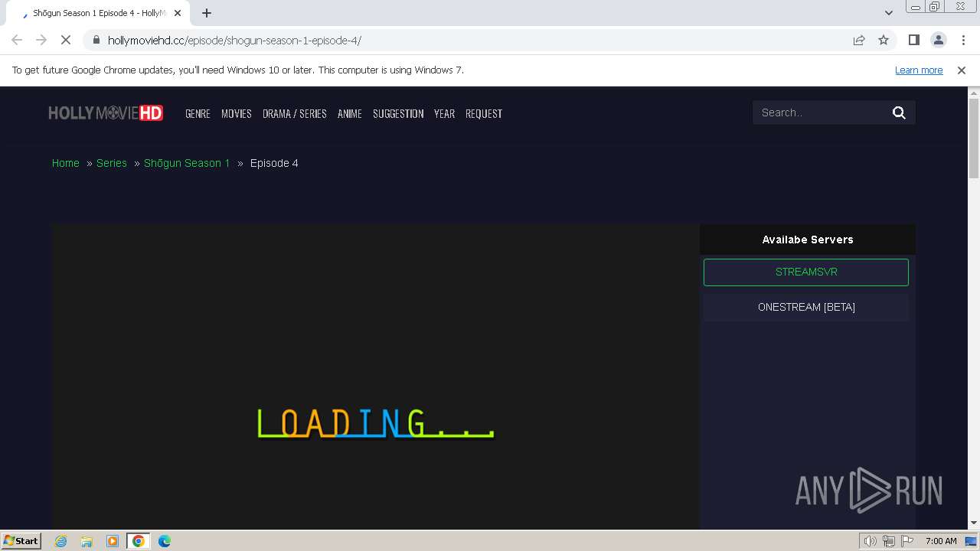Open network status tray icon

889,541
